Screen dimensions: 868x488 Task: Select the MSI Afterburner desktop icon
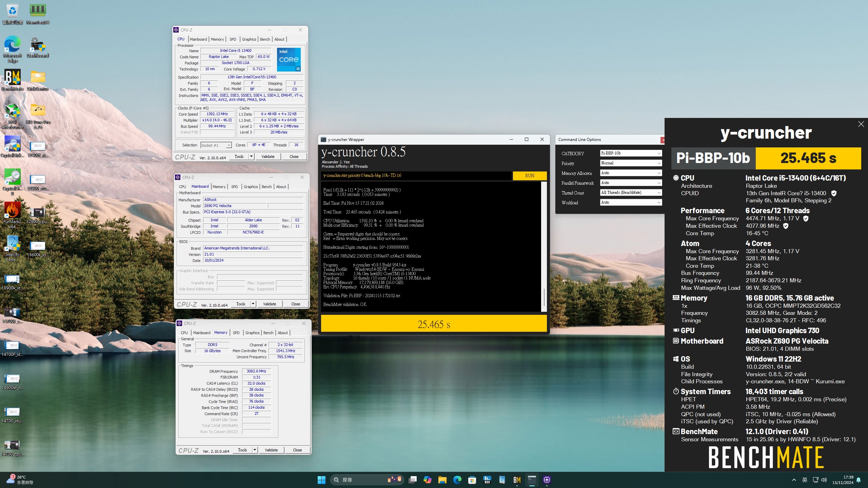pyautogui.click(x=13, y=116)
